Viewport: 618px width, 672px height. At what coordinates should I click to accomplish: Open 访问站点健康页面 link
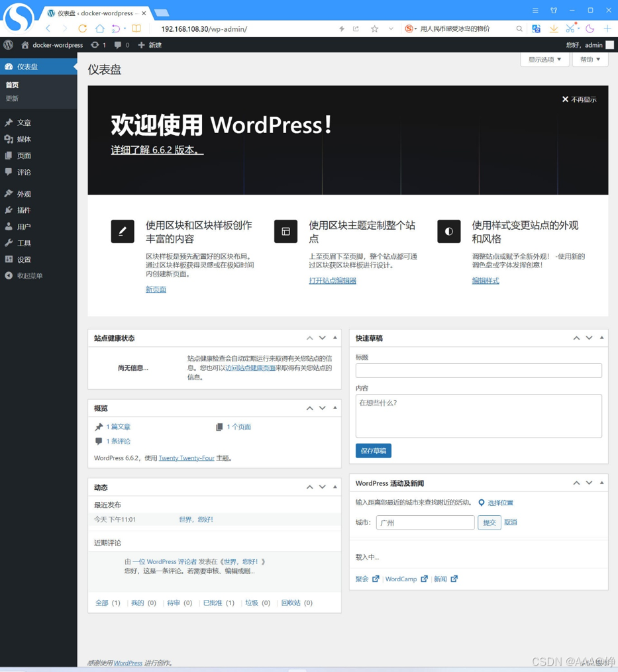pos(250,367)
